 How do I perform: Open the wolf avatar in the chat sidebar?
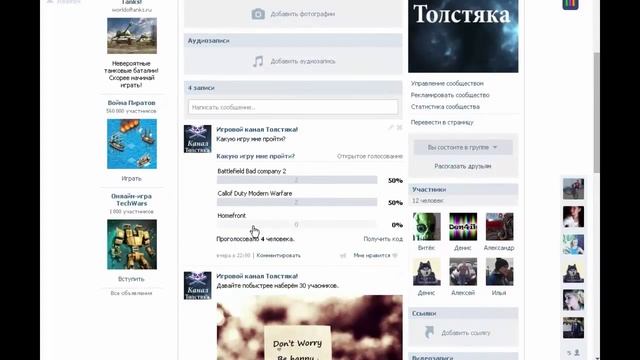[573, 272]
